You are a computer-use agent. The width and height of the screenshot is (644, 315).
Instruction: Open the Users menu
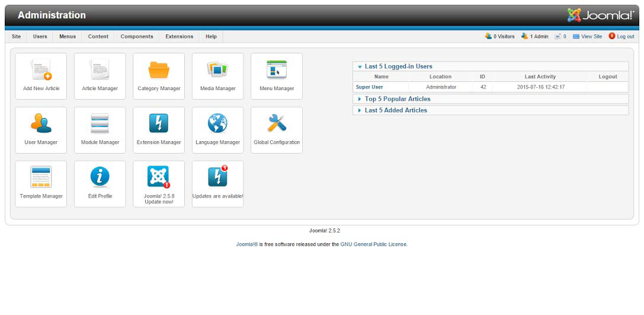point(40,37)
